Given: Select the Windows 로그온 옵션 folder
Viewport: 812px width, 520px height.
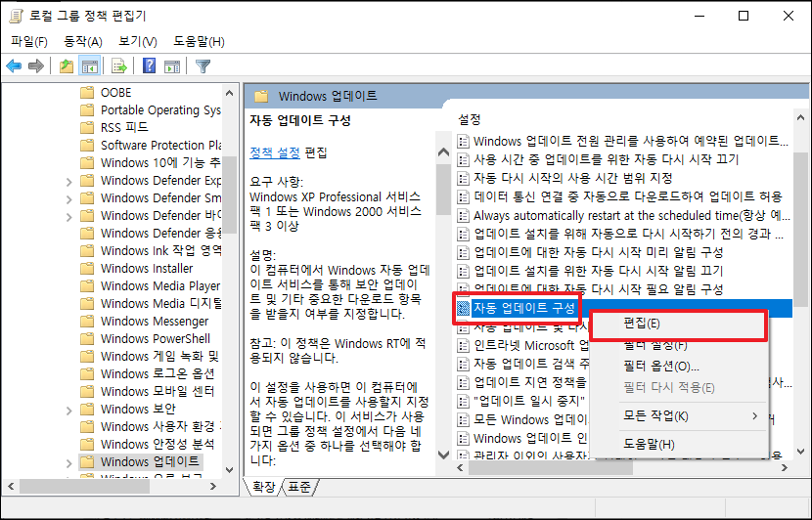Looking at the screenshot, I should click(x=158, y=374).
